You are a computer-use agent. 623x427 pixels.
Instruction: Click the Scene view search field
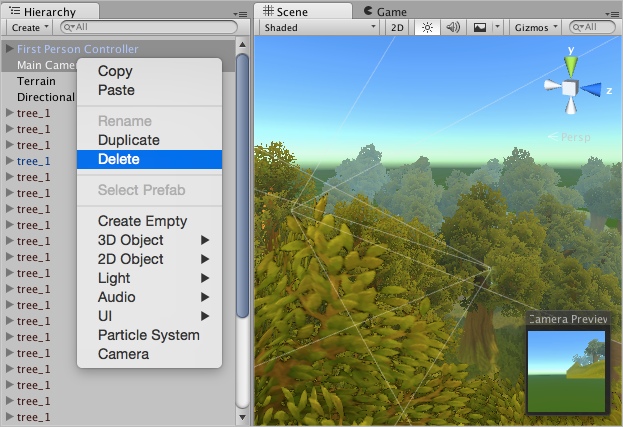click(592, 27)
